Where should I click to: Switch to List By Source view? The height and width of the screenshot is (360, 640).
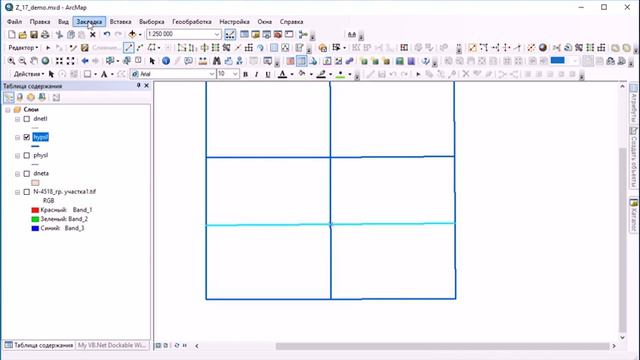pyautogui.click(x=20, y=98)
